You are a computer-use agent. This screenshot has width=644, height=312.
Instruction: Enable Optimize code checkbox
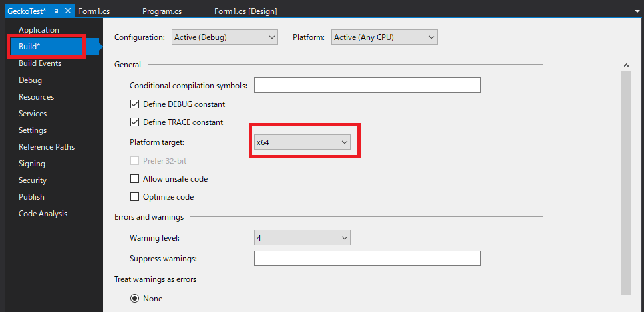(x=135, y=197)
